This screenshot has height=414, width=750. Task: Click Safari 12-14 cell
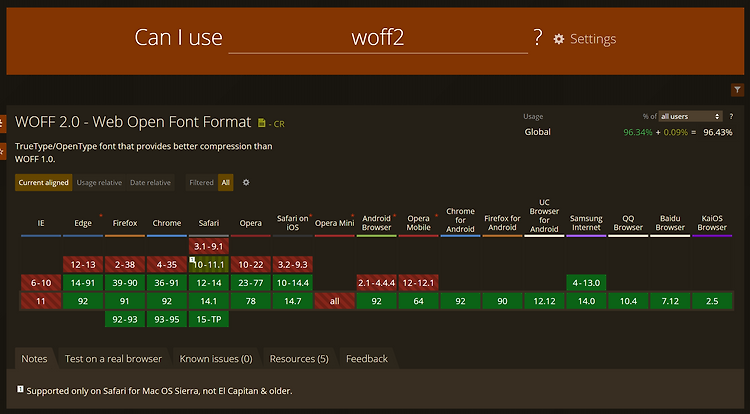(209, 283)
